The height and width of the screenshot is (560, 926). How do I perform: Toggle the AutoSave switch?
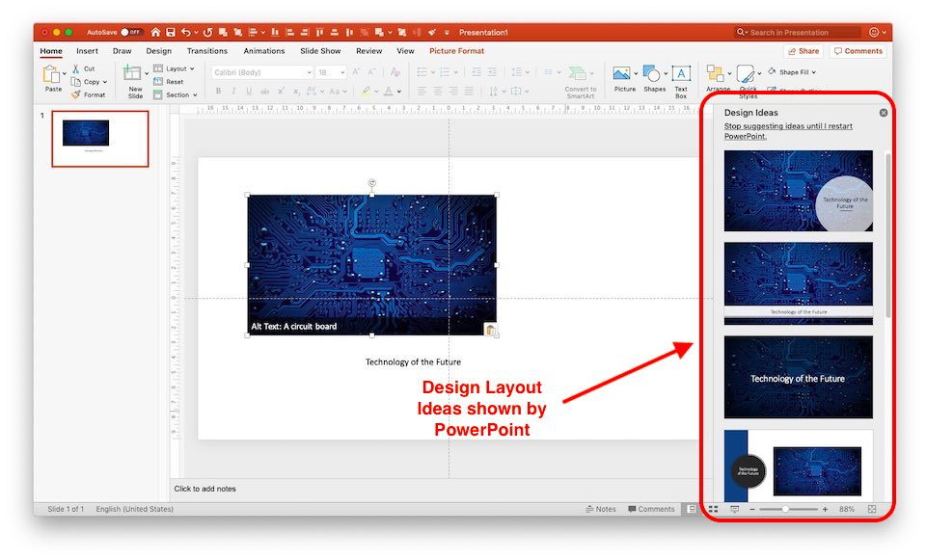[x=132, y=32]
